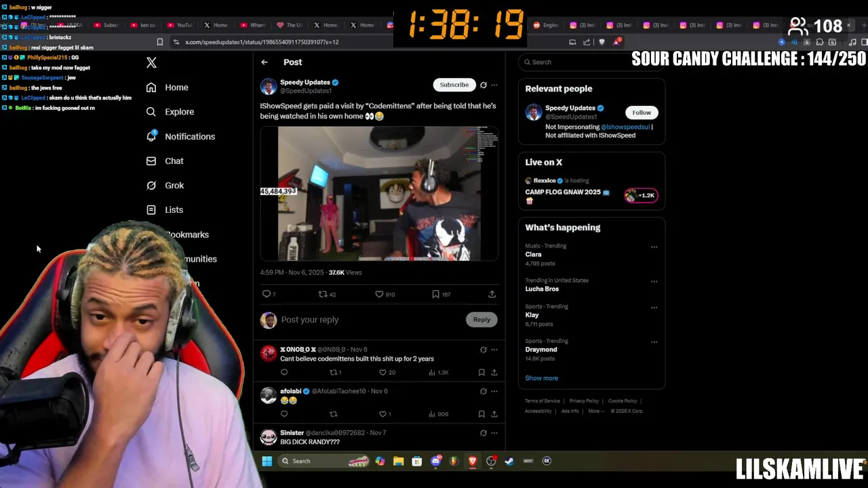
Task: Open the Privacy Policy footer link
Action: [x=584, y=401]
